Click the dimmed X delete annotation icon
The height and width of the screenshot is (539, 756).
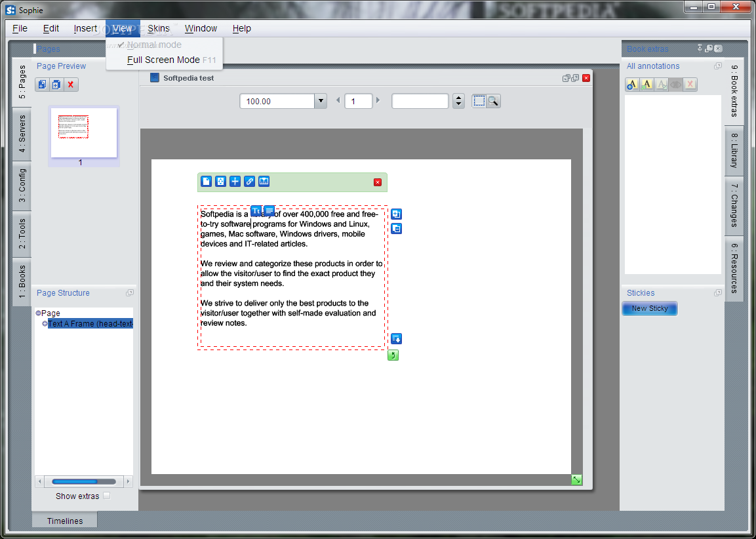click(690, 85)
